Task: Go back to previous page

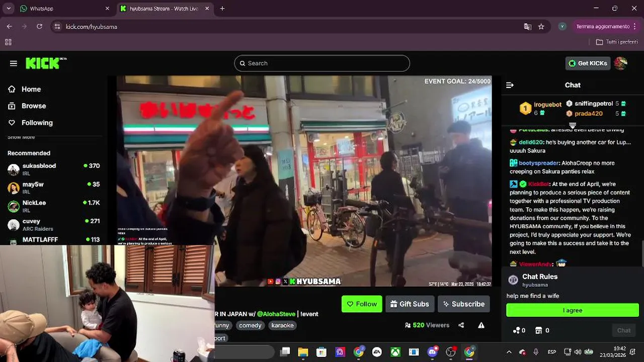Action: [10, 27]
